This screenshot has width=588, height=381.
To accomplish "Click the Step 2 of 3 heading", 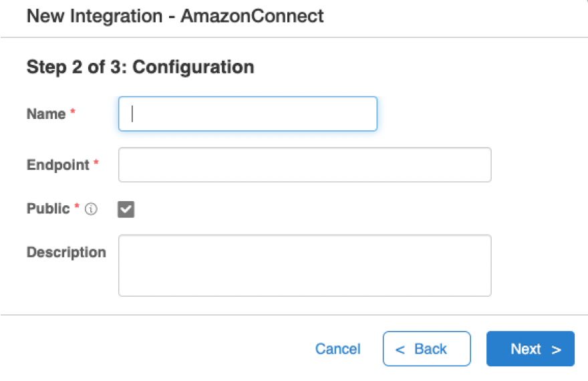I will click(140, 67).
